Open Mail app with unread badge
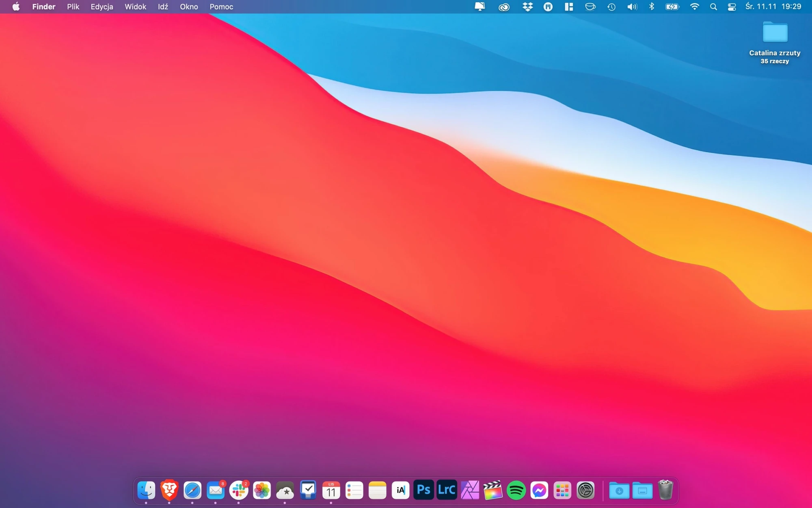812x508 pixels. (x=216, y=491)
